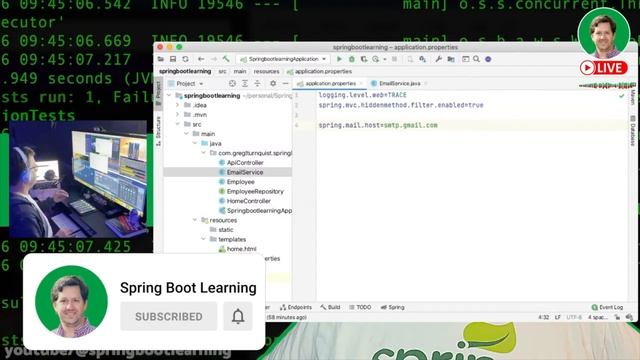Open the Structure tool window tab
640x360 pixels.
(158, 131)
